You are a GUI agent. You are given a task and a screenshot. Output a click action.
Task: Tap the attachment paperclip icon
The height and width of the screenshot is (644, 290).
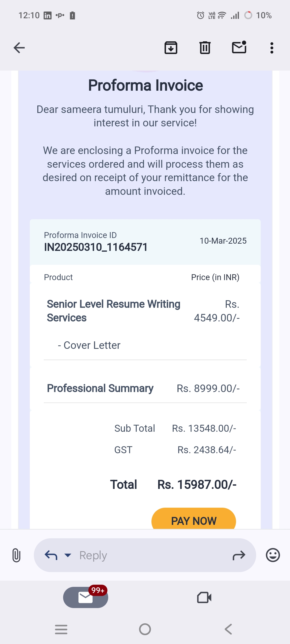16,555
